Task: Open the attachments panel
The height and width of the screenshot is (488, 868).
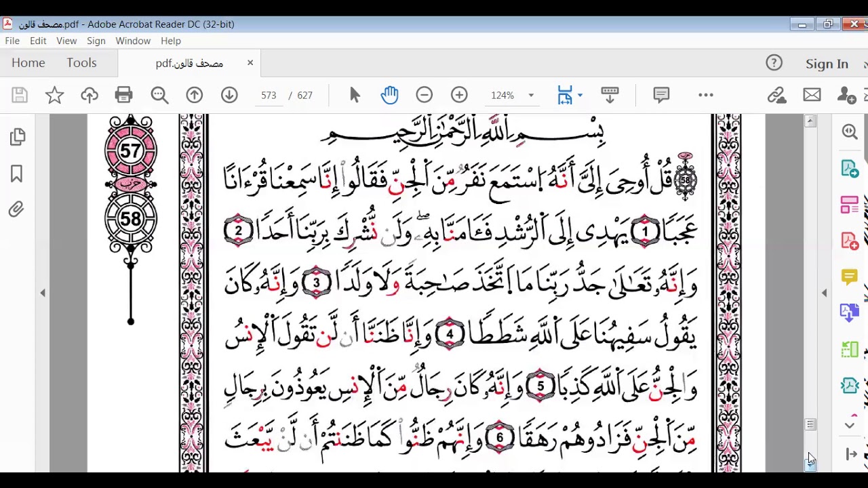Action: tap(16, 209)
